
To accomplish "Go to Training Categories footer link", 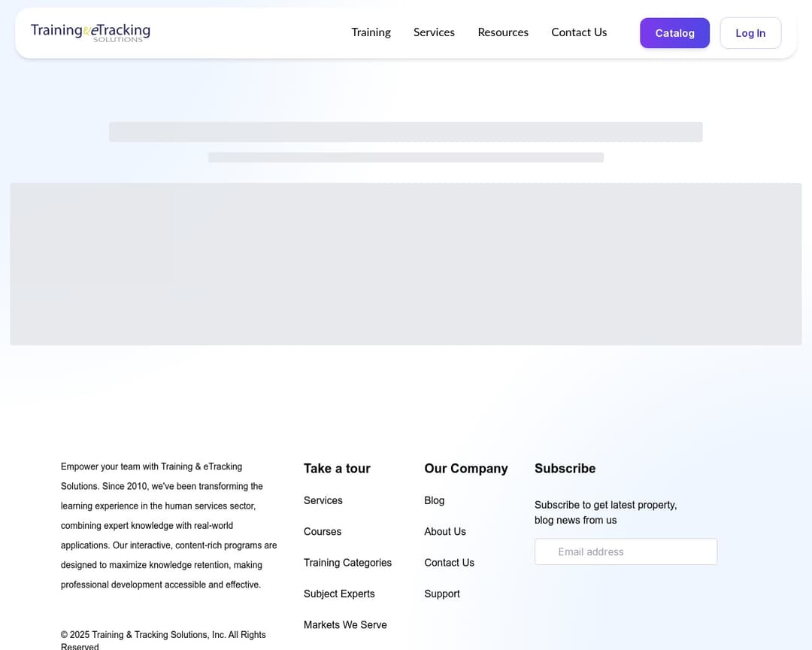I will 347,563.
